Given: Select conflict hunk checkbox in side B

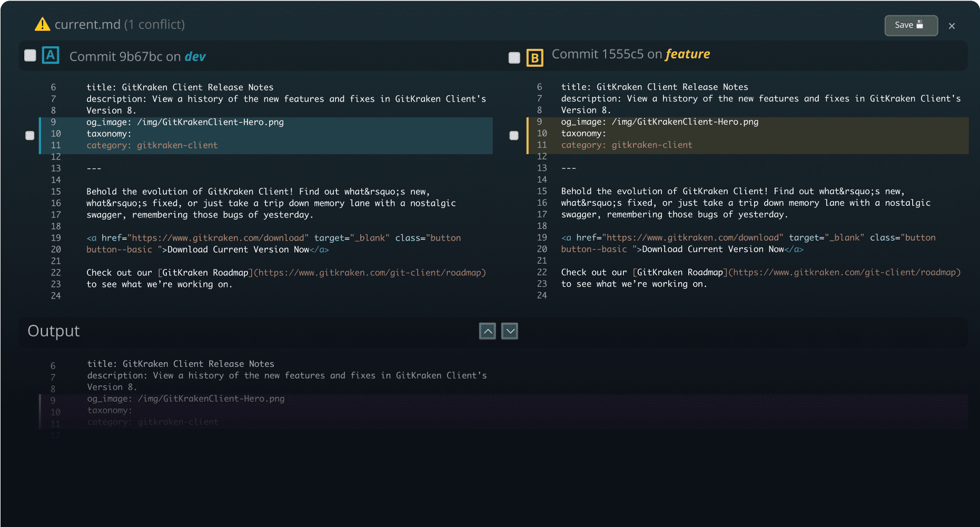Looking at the screenshot, I should click(x=514, y=135).
